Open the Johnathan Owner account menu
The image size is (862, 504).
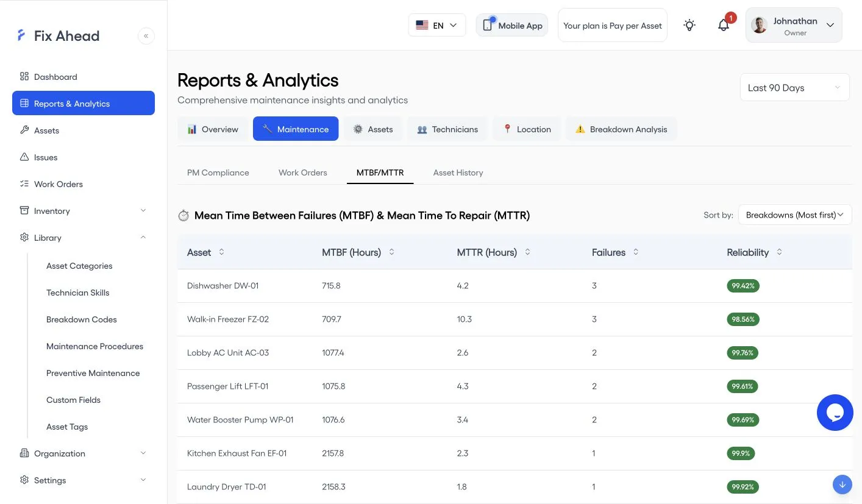pyautogui.click(x=794, y=25)
